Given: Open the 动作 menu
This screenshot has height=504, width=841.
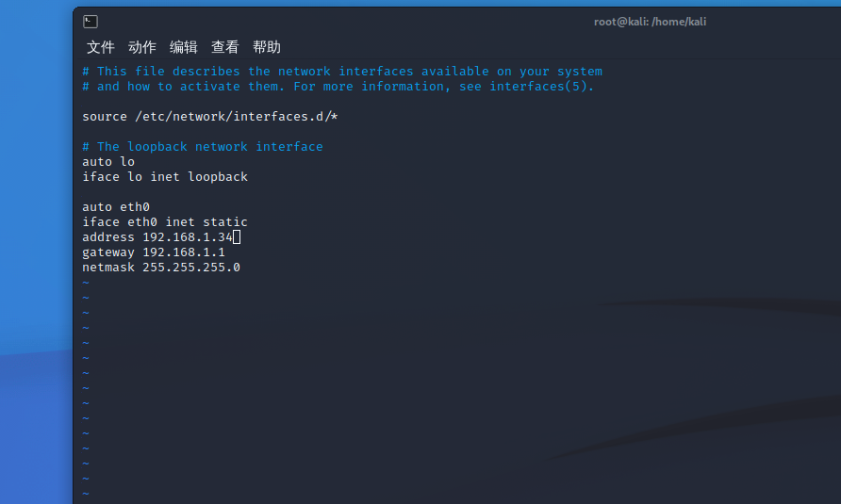Looking at the screenshot, I should 142,47.
